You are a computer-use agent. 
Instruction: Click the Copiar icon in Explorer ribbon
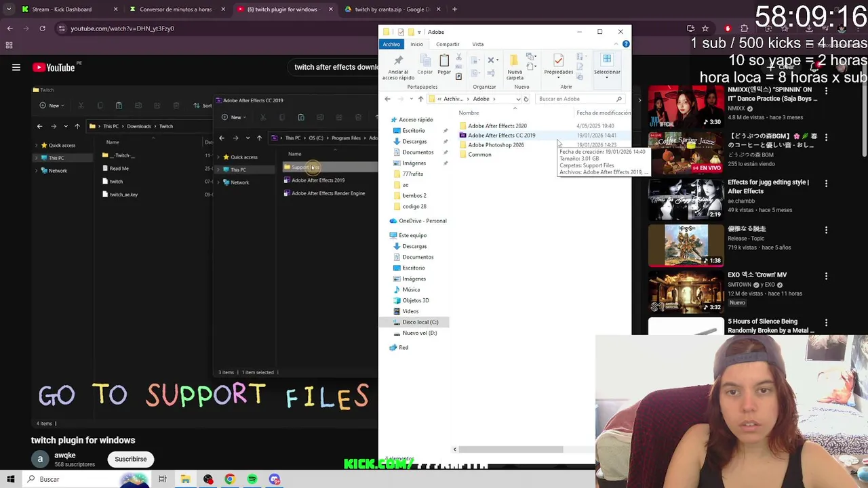point(425,60)
